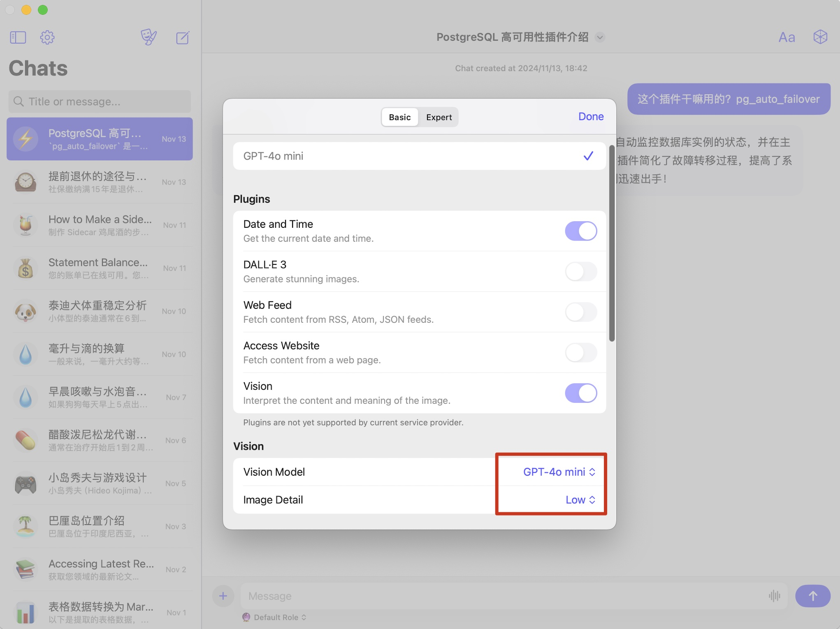Open the Vision Model dropdown
840x629 pixels.
pos(559,472)
